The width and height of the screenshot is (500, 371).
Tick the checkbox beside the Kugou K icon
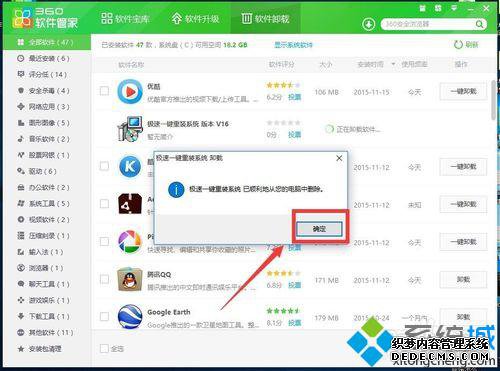pyautogui.click(x=104, y=166)
